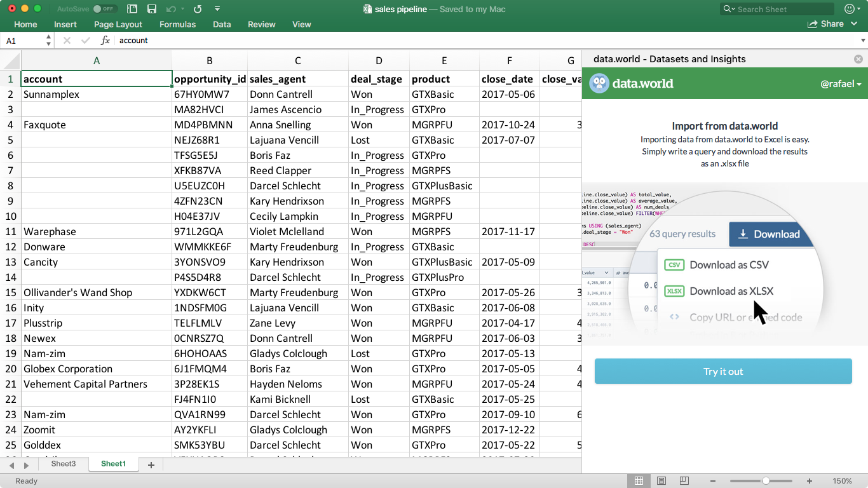Select the cell containing MA82HVCI
Image resolution: width=868 pixels, height=488 pixels.
pyautogui.click(x=210, y=109)
